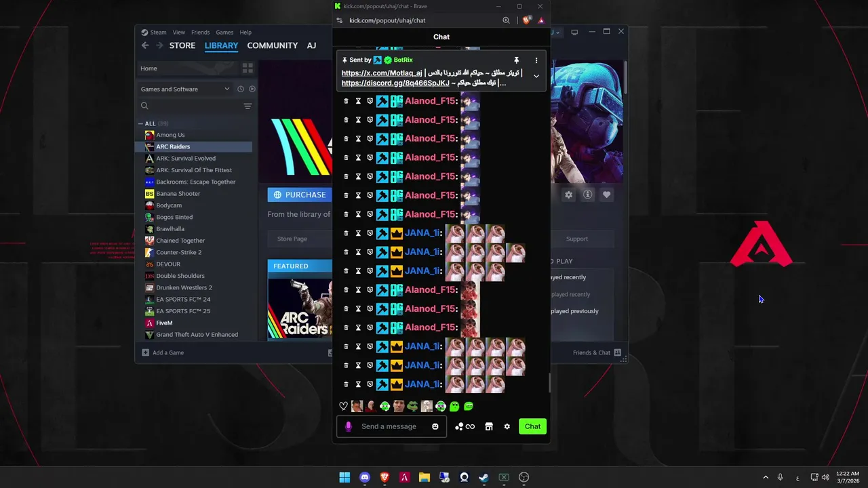
Task: Open Steam menu in Steam window
Action: [158, 32]
